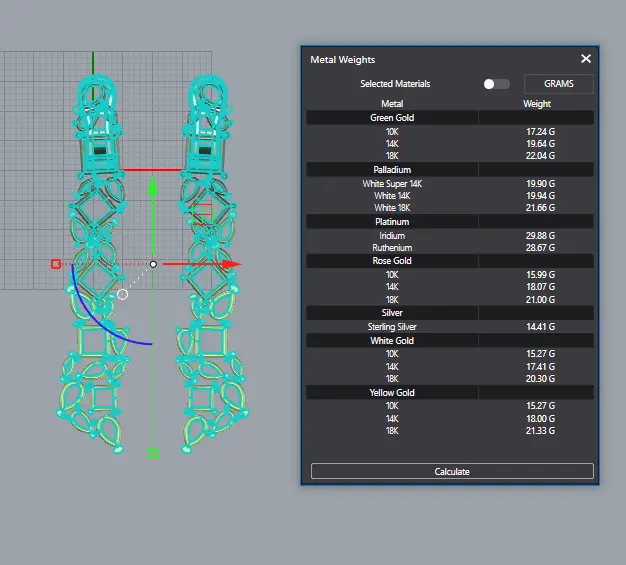Click the green Y-axis gumball move arrow
Screen dimensions: 626x565
(152, 187)
